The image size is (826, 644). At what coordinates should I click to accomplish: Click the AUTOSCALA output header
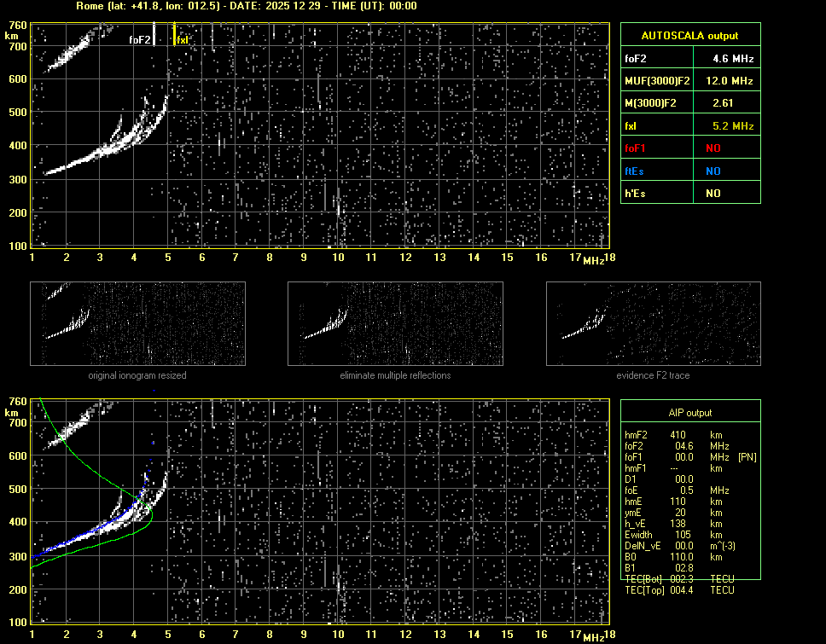pyautogui.click(x=689, y=36)
